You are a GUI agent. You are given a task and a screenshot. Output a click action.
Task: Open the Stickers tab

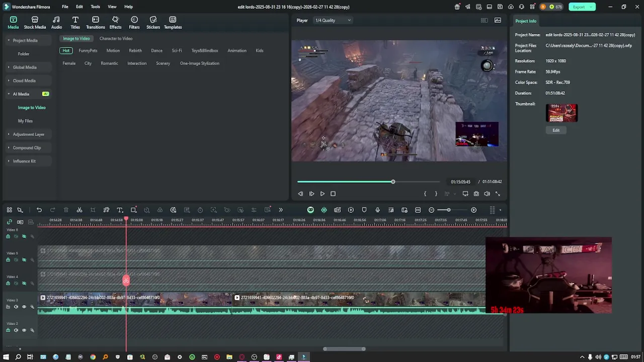(153, 23)
